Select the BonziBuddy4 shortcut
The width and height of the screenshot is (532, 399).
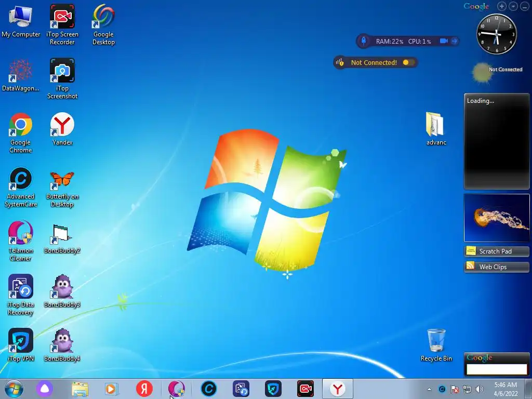pos(62,345)
